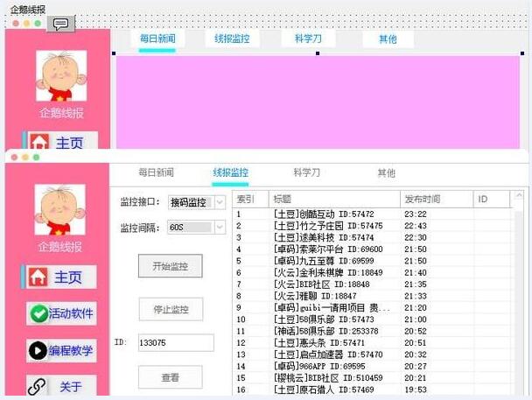Open the 监控间隔 dropdown arrow
Image resolution: width=532 pixels, height=400 pixels.
click(x=220, y=227)
